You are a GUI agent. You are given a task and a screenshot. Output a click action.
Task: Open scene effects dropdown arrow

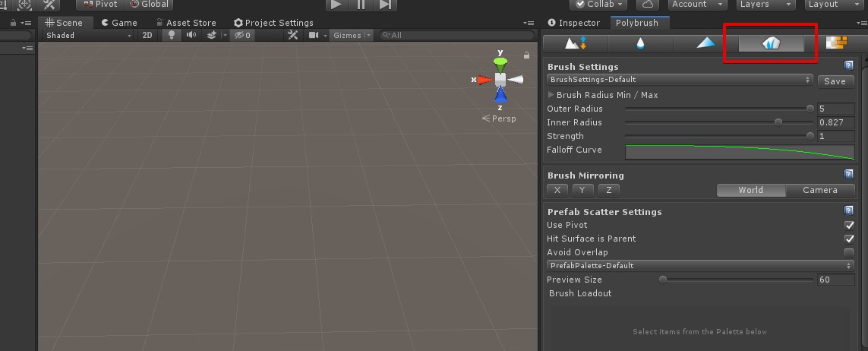[225, 35]
